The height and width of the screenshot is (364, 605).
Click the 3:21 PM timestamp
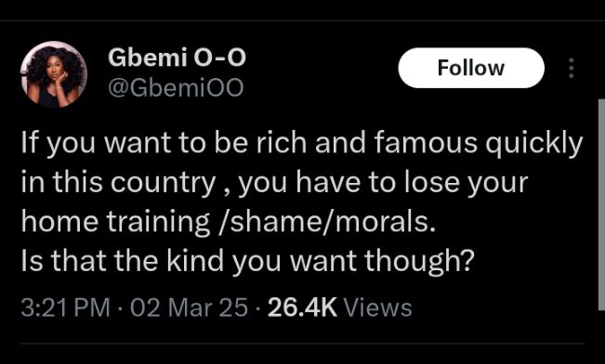(66, 308)
